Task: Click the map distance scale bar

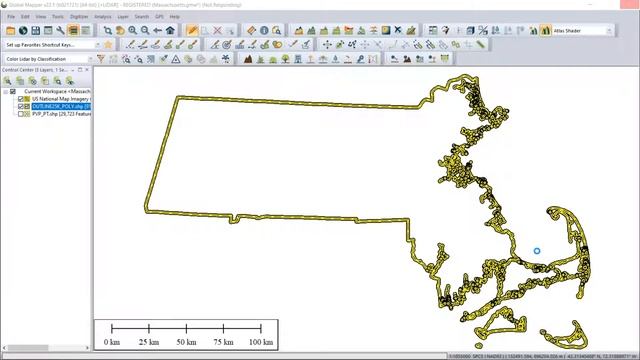Action: (186, 335)
